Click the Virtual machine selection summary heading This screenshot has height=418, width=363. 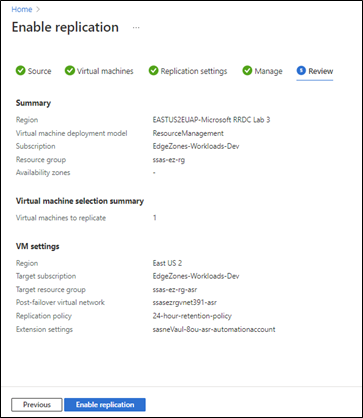point(80,201)
